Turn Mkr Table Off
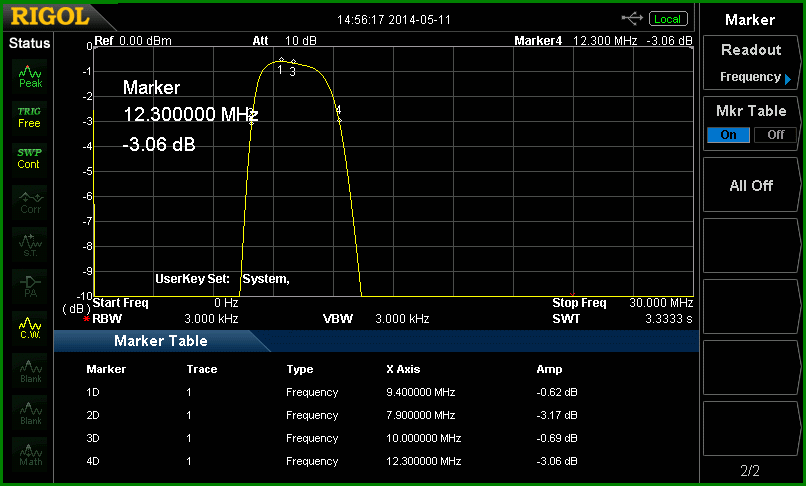The image size is (806, 486). point(775,135)
